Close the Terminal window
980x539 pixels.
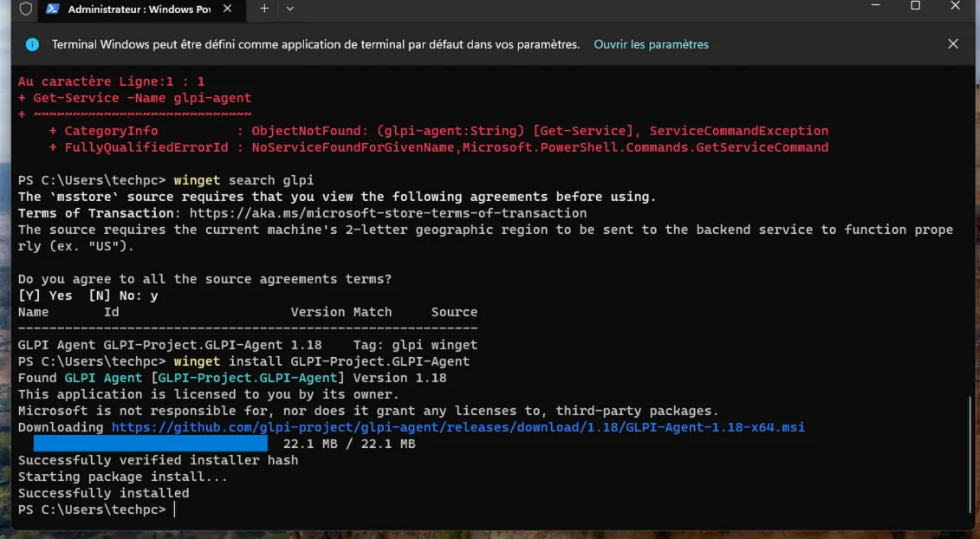955,5
